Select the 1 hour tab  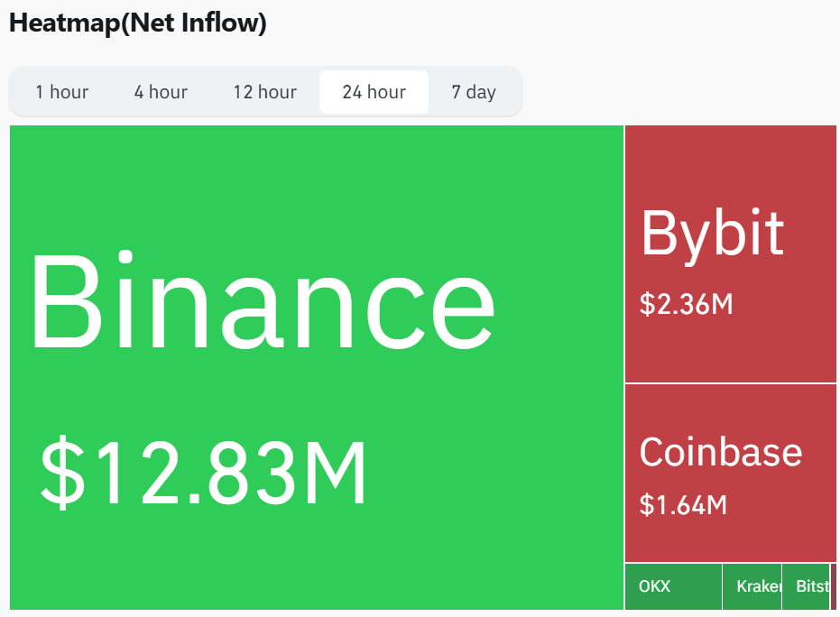[x=62, y=92]
